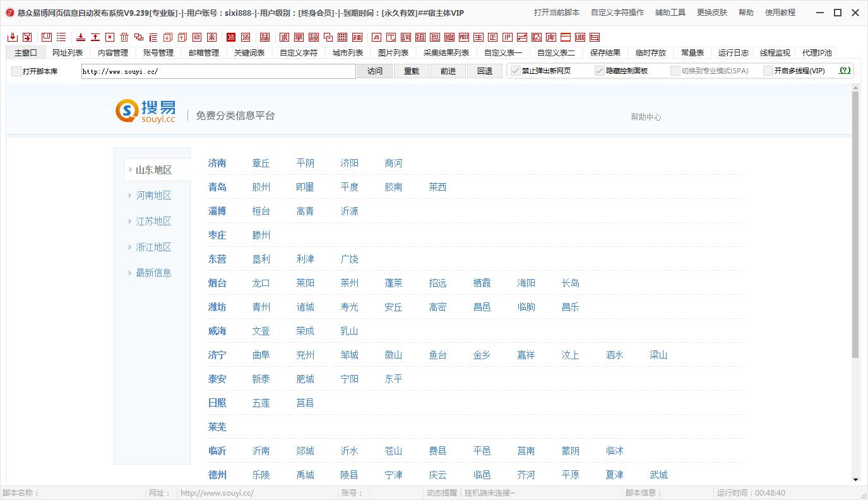Click the JS toolbar icon
Viewport: 868px width, 500px height.
(376, 37)
